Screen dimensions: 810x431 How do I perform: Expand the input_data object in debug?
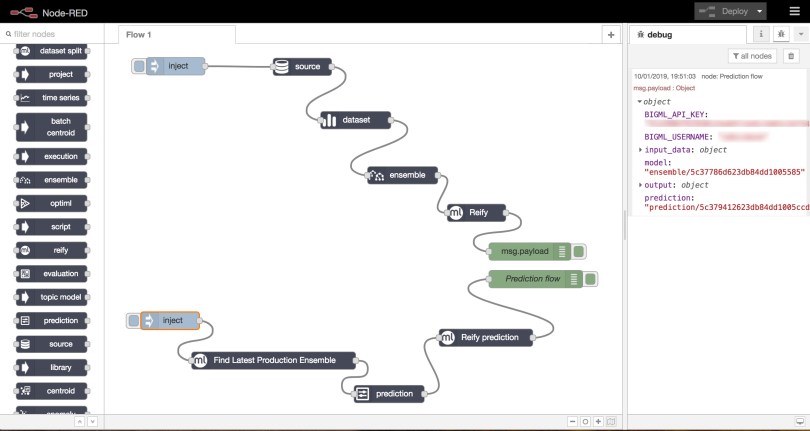[x=641, y=150]
